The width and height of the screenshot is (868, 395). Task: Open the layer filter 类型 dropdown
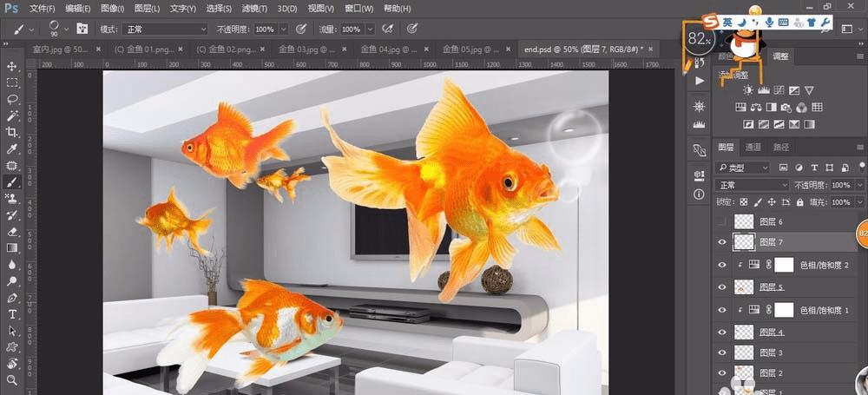point(742,168)
